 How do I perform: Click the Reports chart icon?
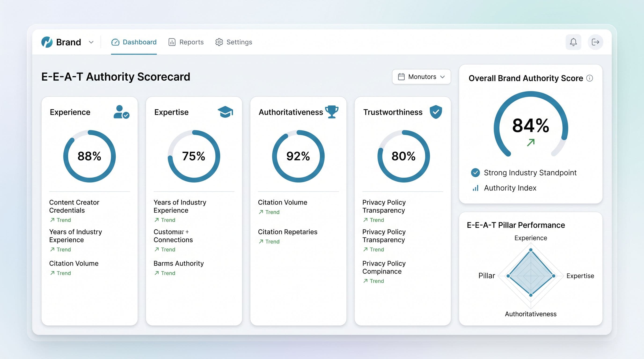pos(172,42)
